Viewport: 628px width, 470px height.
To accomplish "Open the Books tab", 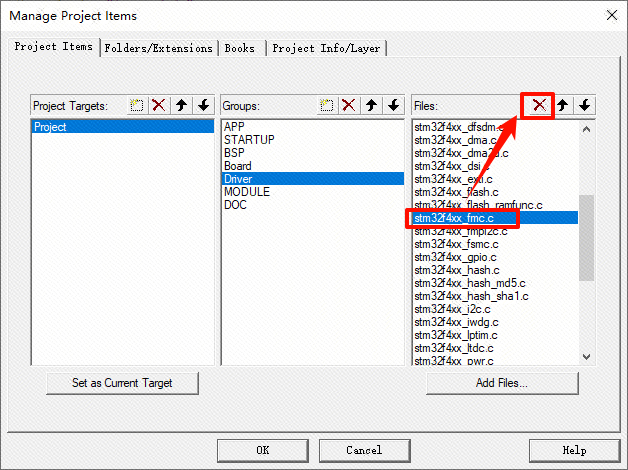I will click(x=240, y=48).
